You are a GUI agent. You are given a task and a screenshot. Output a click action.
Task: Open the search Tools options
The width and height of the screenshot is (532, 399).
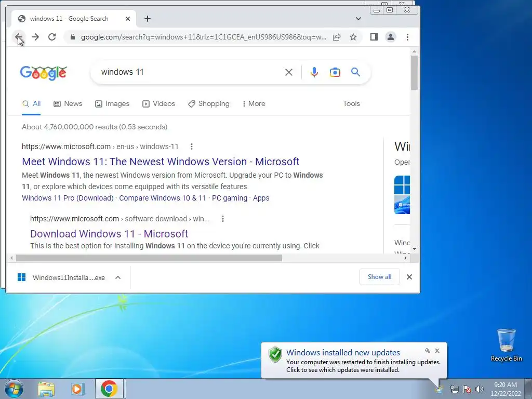click(x=351, y=104)
